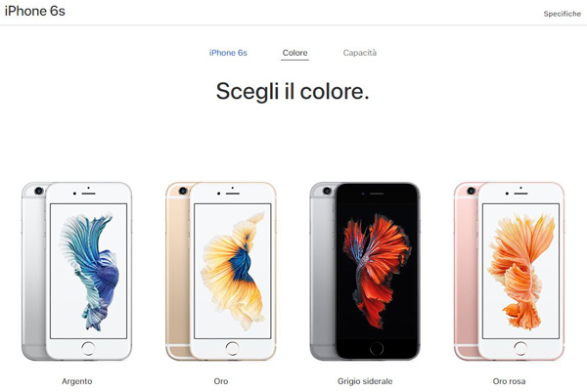Choose the Oro gold iPhone image
This screenshot has height=392, width=587.
click(221, 271)
